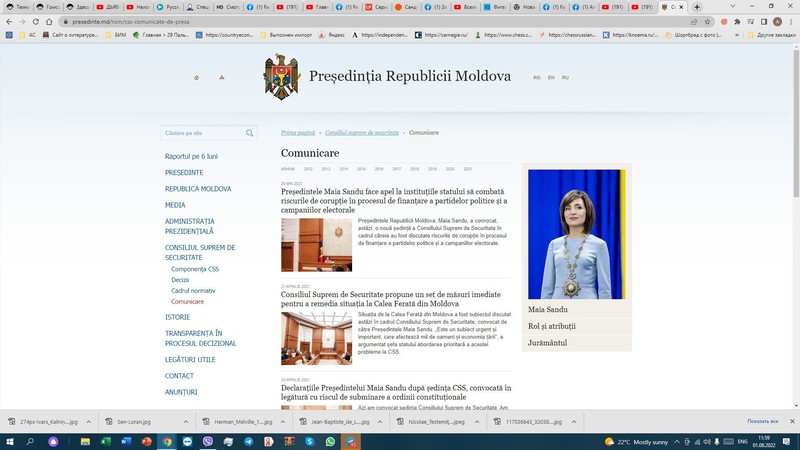Open File Explorer from the taskbar
Image resolution: width=800 pixels, height=450 pixels.
tap(85, 441)
